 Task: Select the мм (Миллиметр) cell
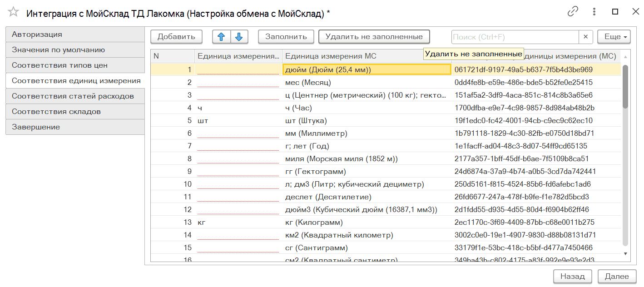[367, 134]
